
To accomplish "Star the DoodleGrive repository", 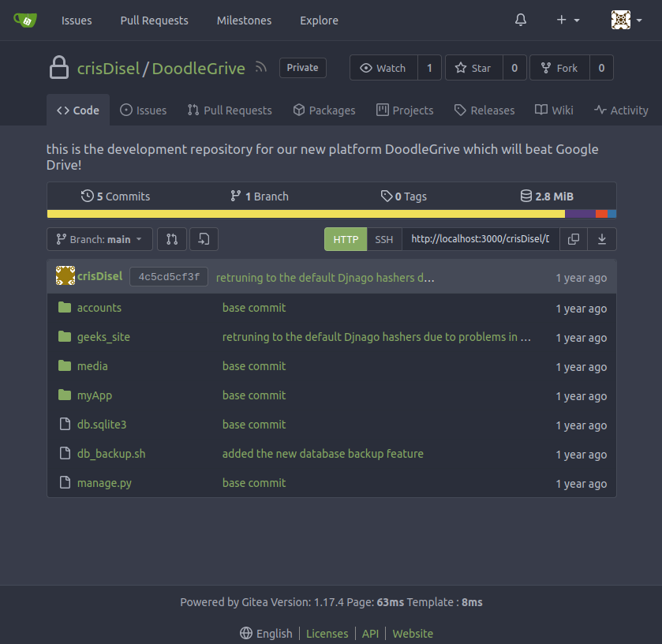I will tap(473, 68).
